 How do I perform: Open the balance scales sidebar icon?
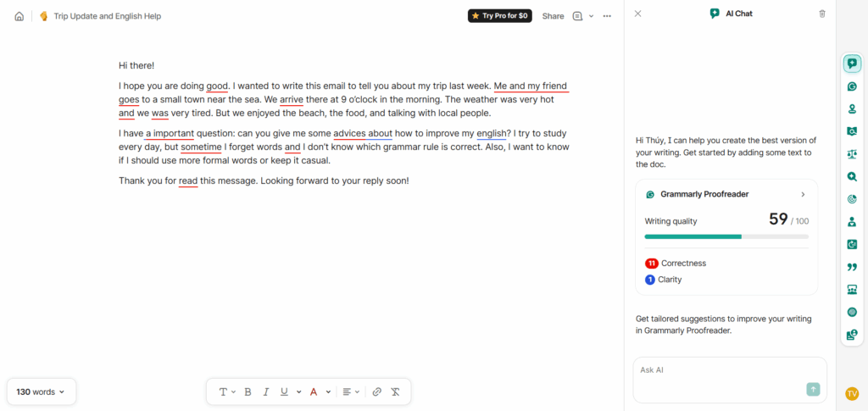click(x=852, y=153)
